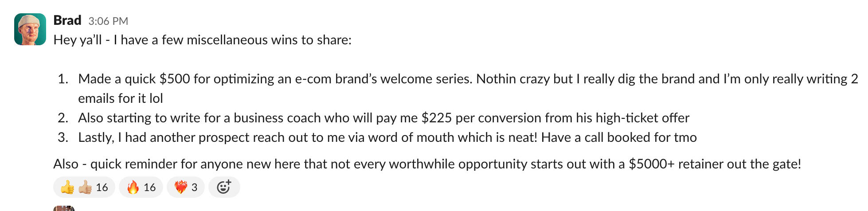Viewport: 868px width, 211px height.
Task: Click the fire emoji icon
Action: click(133, 188)
